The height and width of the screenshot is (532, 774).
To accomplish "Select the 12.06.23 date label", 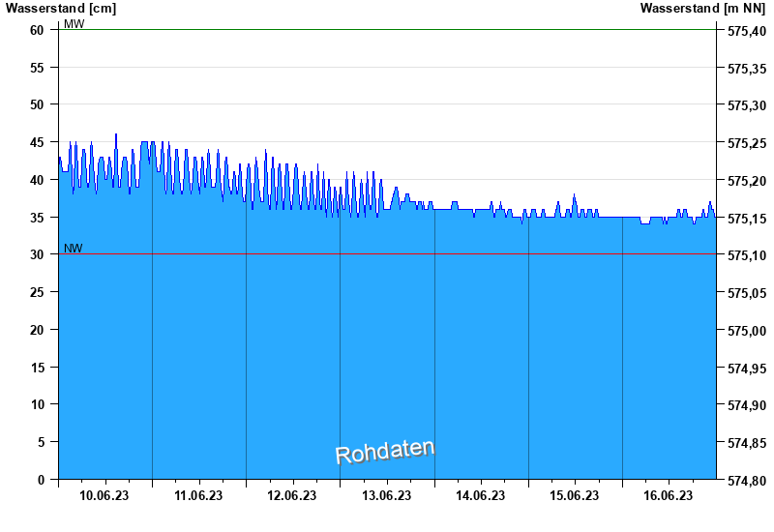I will tap(292, 495).
